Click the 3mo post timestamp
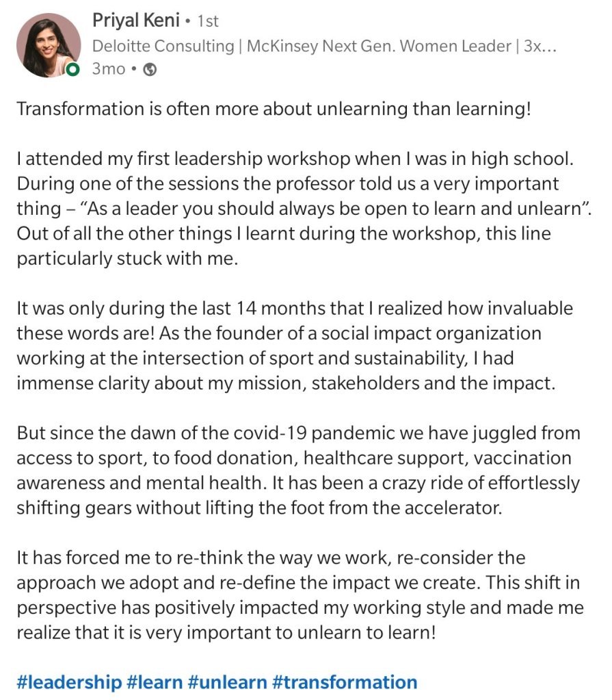The height and width of the screenshot is (700, 612). click(109, 70)
